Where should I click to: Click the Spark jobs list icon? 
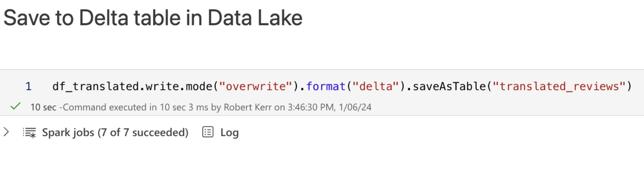pyautogui.click(x=29, y=132)
